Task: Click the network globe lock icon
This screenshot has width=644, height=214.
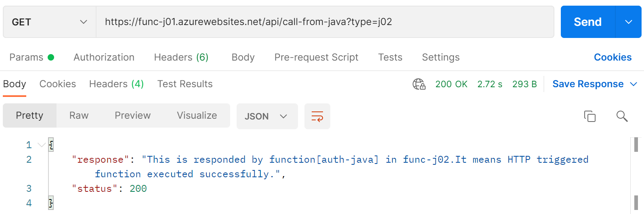Action: click(419, 84)
